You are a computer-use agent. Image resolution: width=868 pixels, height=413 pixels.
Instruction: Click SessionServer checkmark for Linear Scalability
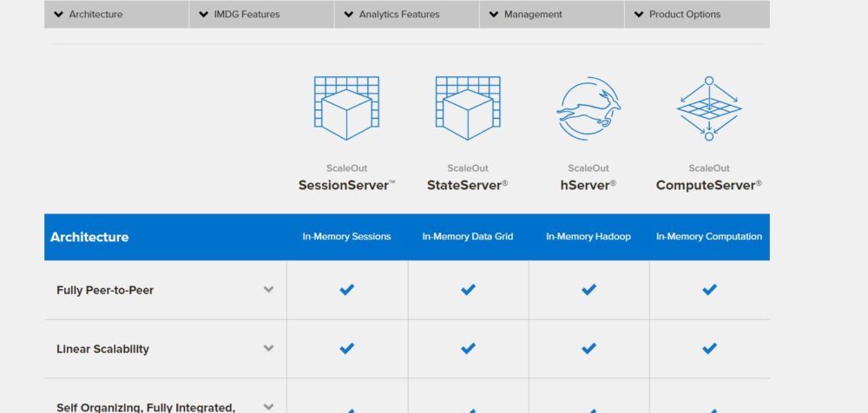pos(346,349)
